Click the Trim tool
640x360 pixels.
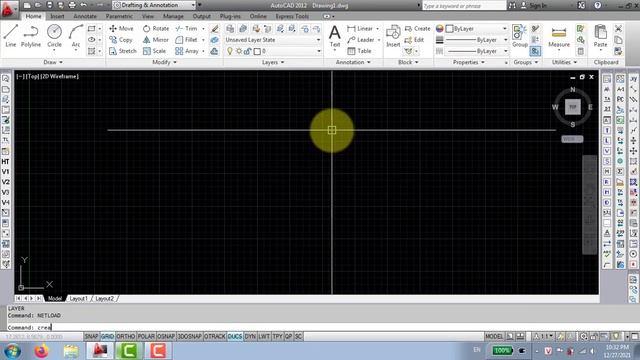coord(187,29)
